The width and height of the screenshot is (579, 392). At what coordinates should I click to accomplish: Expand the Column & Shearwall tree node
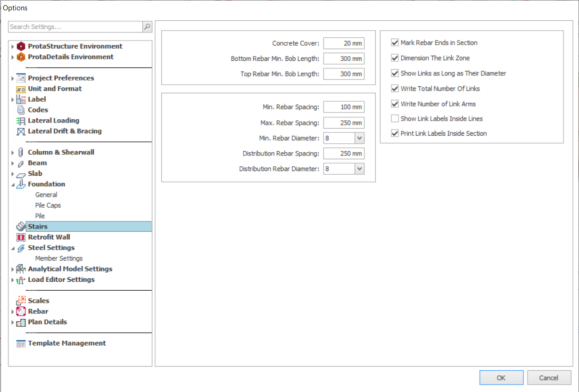click(x=13, y=153)
